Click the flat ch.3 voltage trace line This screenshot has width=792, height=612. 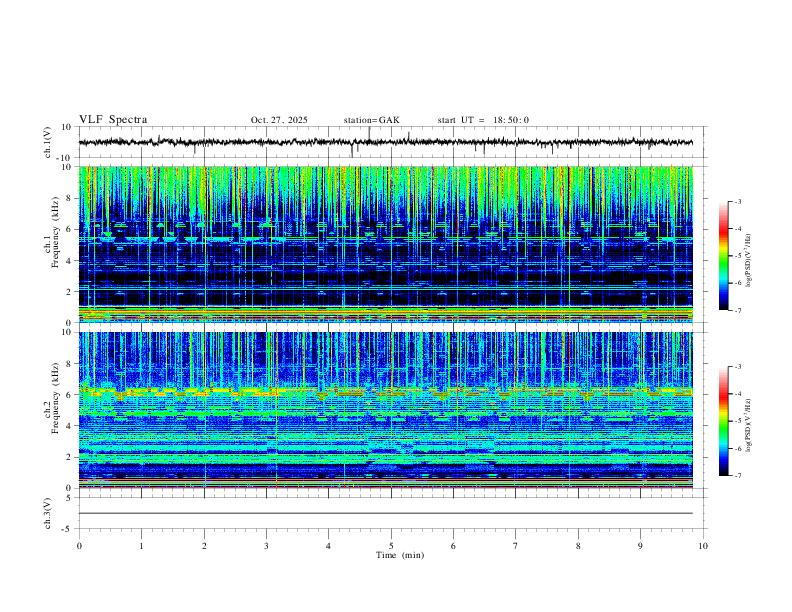point(386,513)
